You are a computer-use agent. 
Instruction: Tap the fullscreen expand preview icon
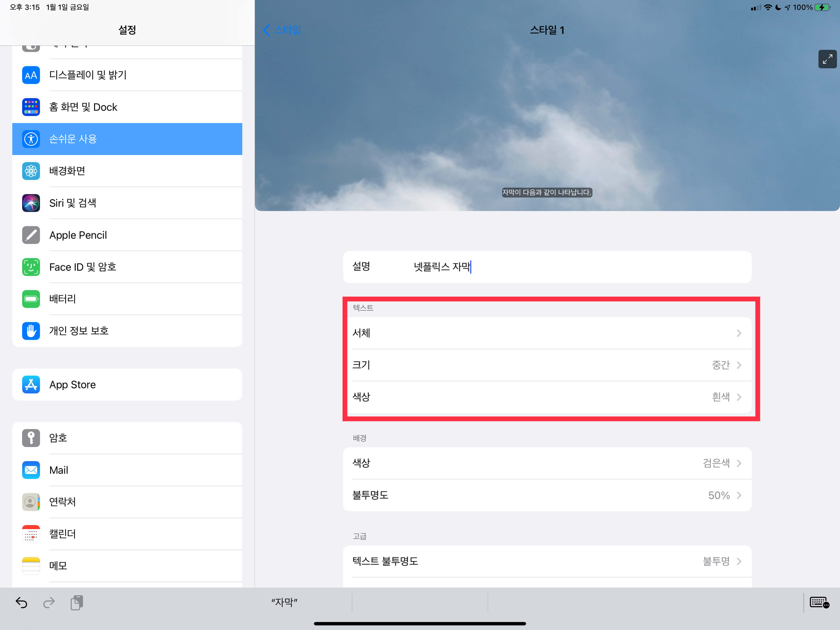coord(827,59)
